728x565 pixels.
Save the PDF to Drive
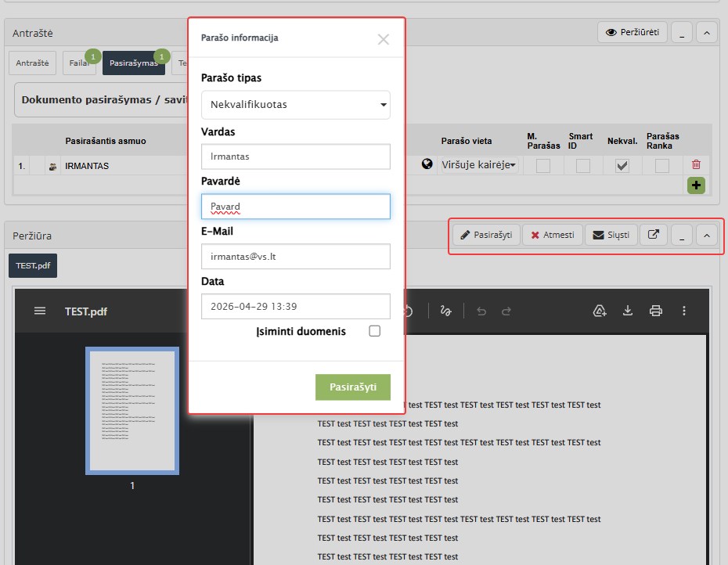click(600, 311)
